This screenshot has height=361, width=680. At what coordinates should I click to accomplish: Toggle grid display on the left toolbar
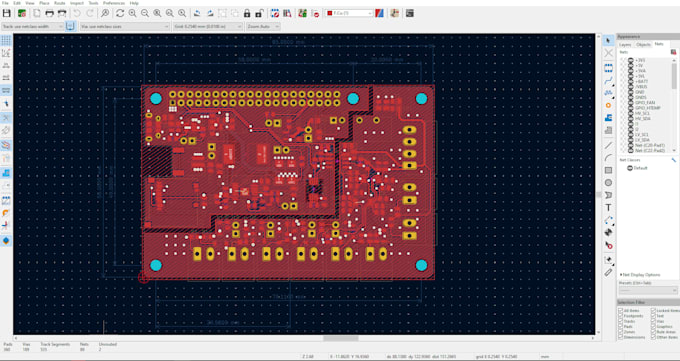(x=6, y=40)
